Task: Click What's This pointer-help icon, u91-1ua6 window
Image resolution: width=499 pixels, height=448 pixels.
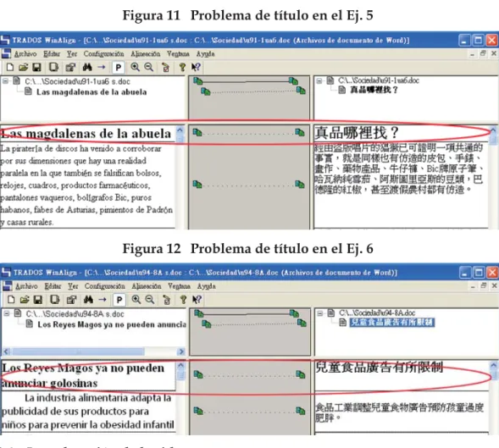Action: click(x=196, y=67)
